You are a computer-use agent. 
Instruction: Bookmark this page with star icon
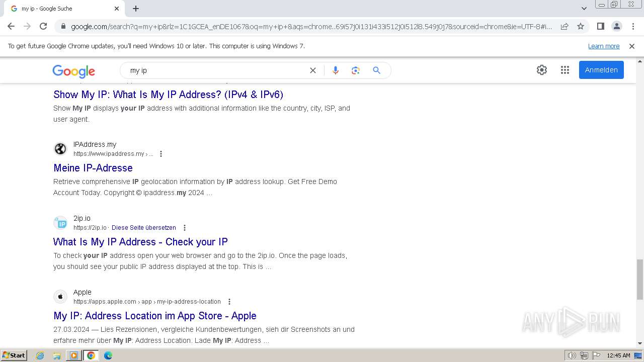click(581, 26)
